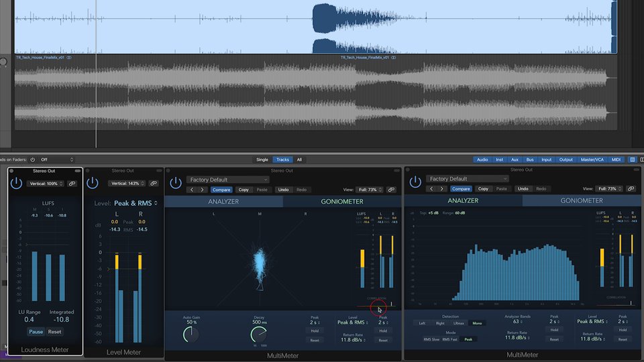Open Level Peak & RMS menu in Level Meter

(136, 203)
